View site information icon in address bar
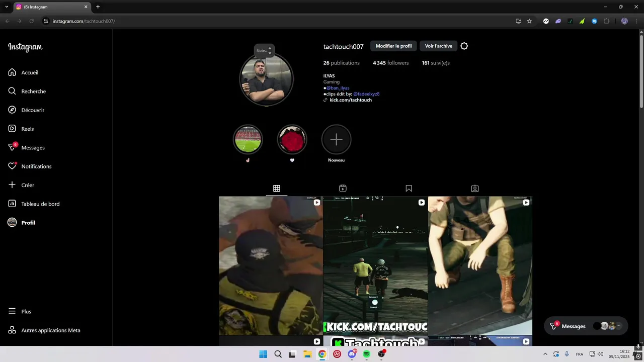644x362 pixels. [46, 21]
